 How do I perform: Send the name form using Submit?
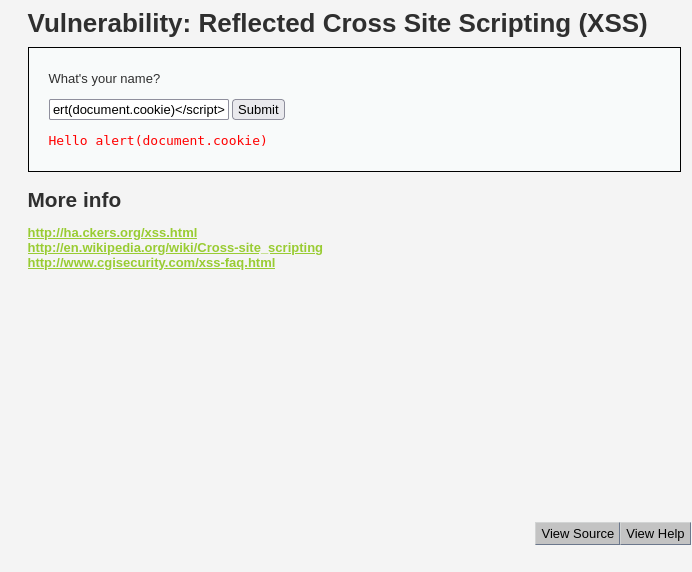pos(258,109)
